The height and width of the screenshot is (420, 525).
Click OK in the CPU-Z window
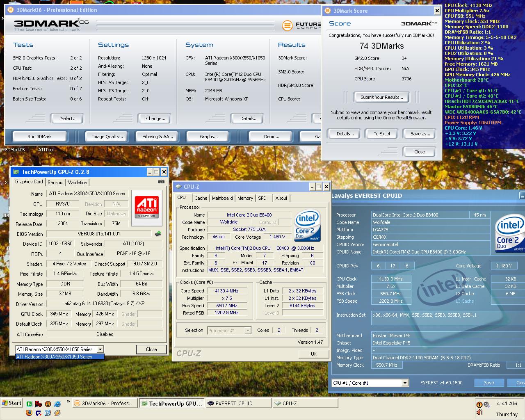(x=314, y=354)
